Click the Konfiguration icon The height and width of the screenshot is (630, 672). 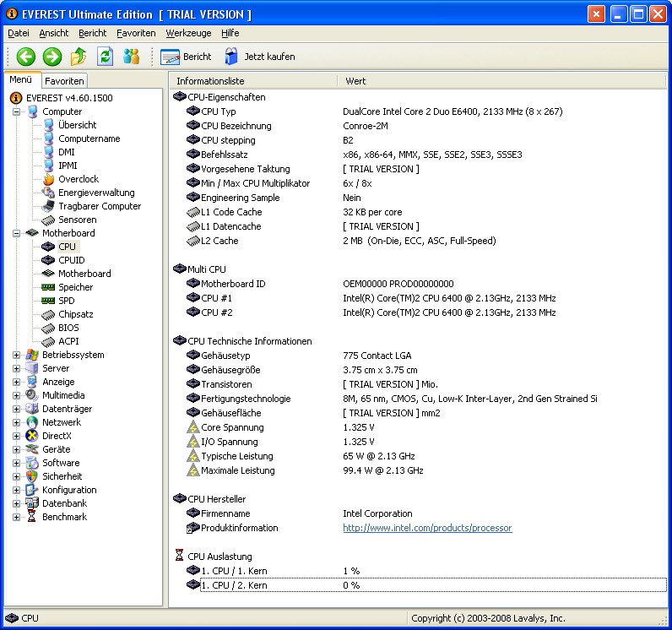32,490
